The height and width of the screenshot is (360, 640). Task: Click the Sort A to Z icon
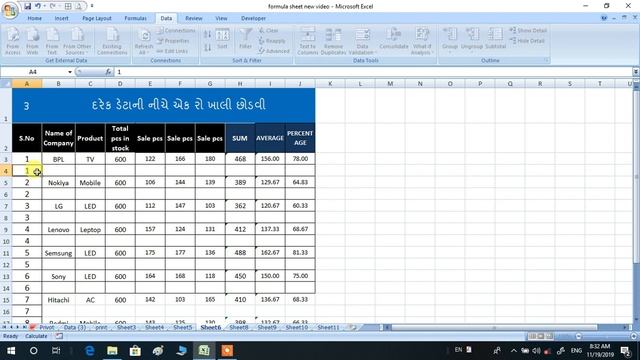pos(207,35)
